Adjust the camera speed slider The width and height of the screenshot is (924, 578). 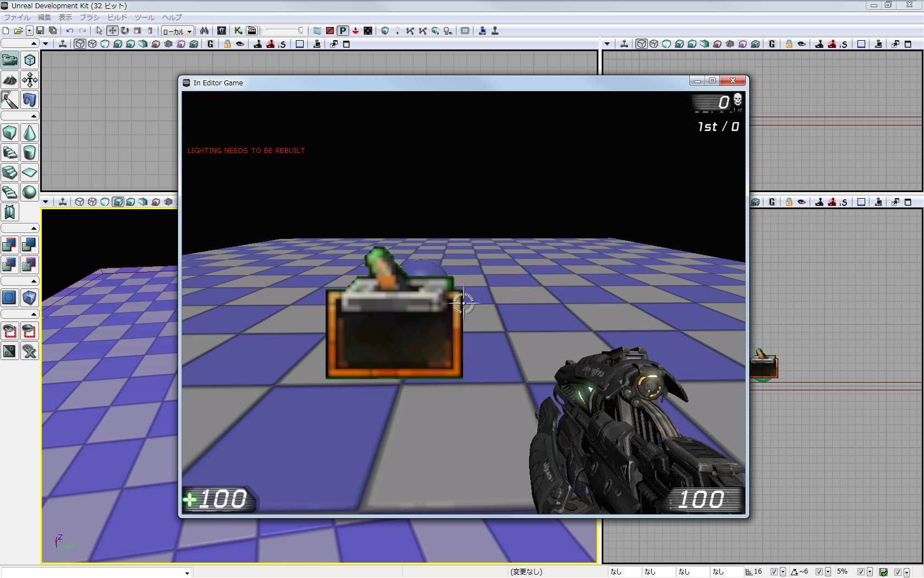pos(284,31)
